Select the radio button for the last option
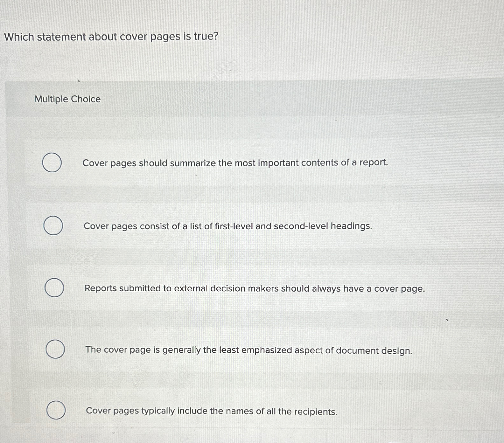This screenshot has width=504, height=443. coord(56,411)
